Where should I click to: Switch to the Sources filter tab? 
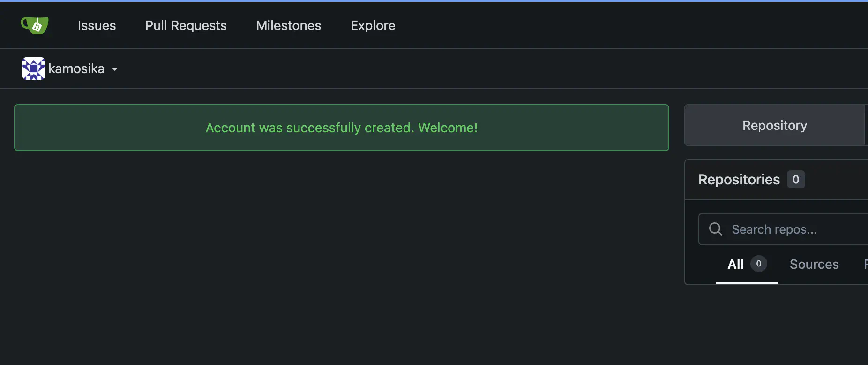[x=814, y=264]
